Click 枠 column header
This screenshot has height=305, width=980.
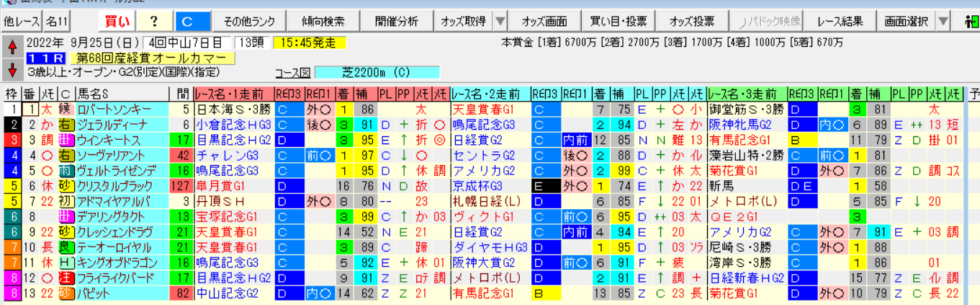pos(11,94)
